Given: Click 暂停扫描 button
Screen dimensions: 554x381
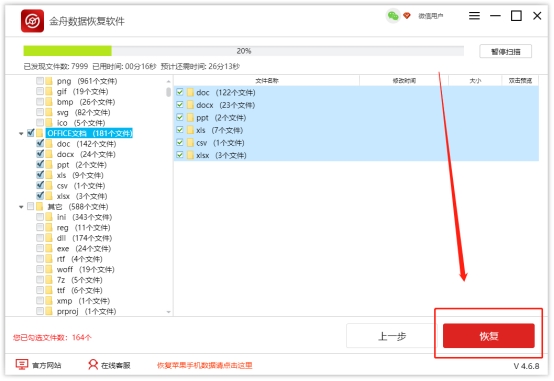Looking at the screenshot, I should click(x=505, y=52).
